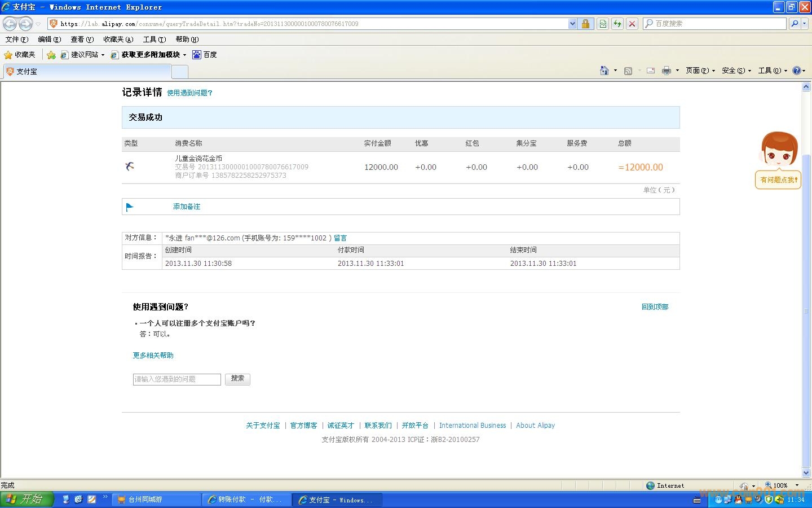Expand the address bar history dropdown
This screenshot has width=812, height=508.
572,24
